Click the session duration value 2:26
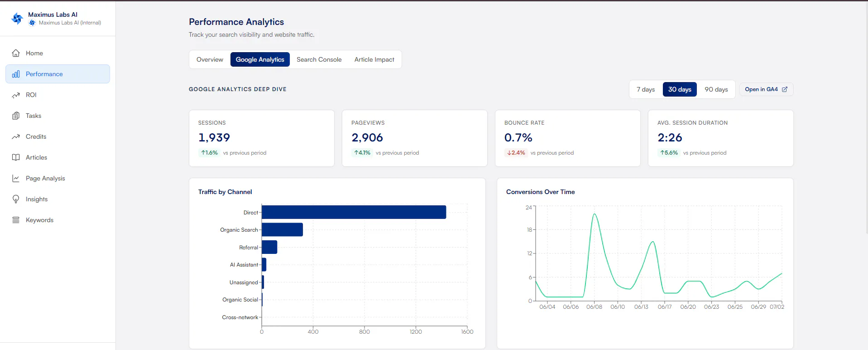 click(x=670, y=137)
